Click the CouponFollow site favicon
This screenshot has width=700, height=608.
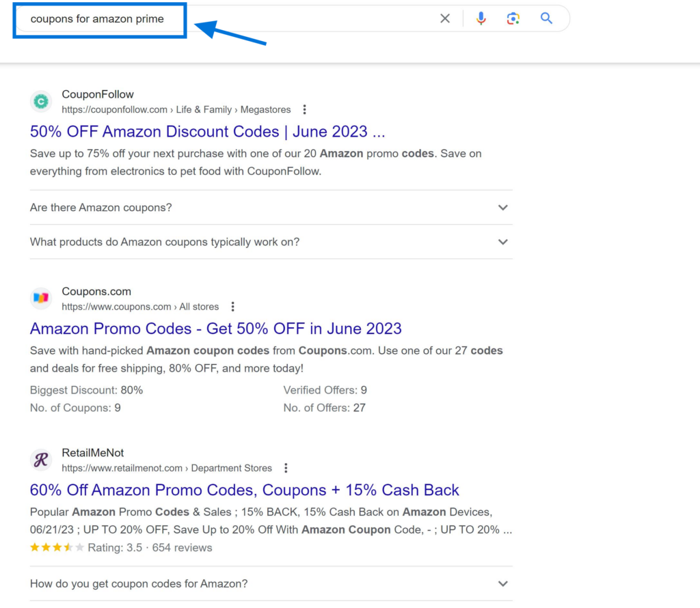[x=40, y=101]
